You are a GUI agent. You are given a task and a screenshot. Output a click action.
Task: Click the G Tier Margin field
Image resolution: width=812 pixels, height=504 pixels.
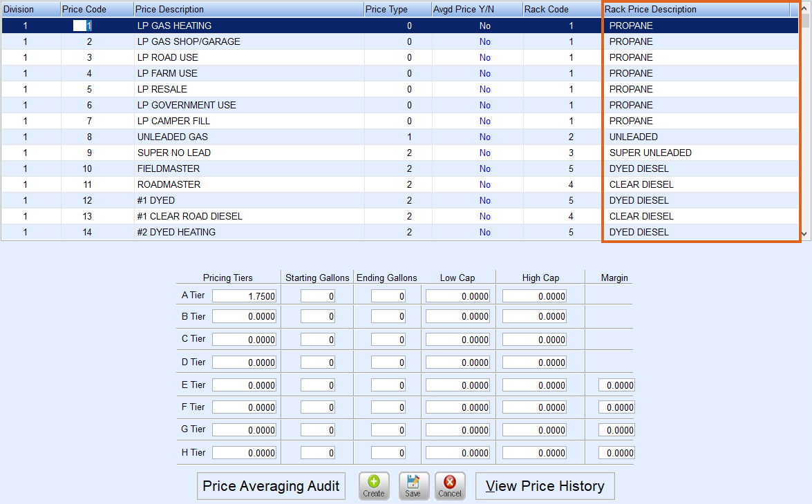point(616,430)
